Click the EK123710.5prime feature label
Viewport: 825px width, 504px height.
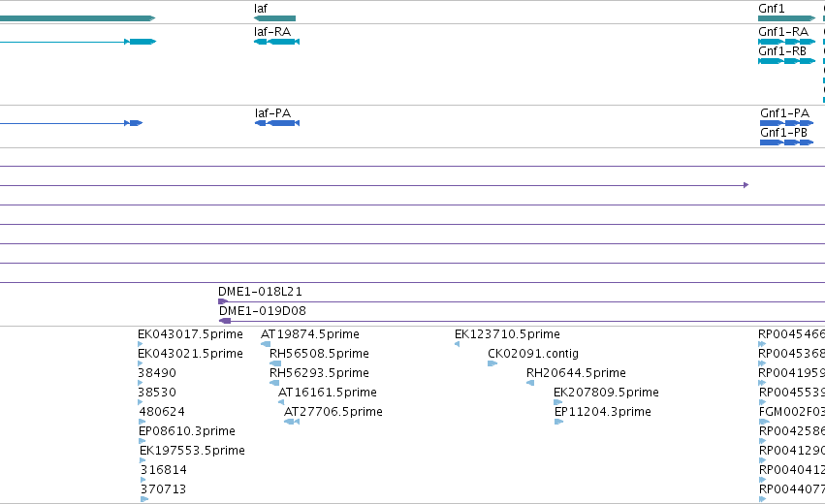tap(507, 334)
